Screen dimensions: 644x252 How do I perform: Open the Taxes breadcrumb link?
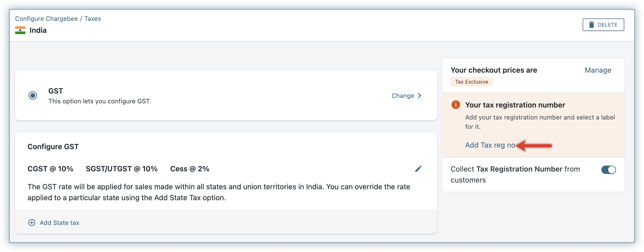(93, 19)
